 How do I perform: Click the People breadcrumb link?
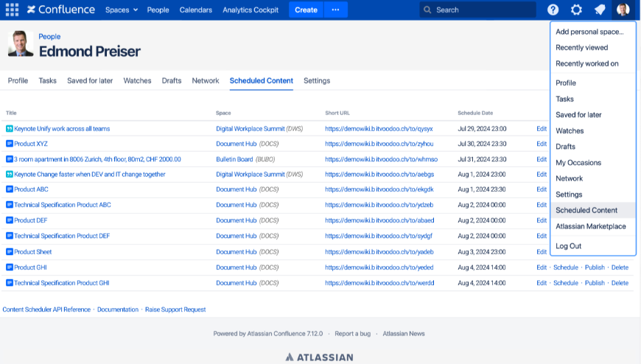tap(49, 36)
